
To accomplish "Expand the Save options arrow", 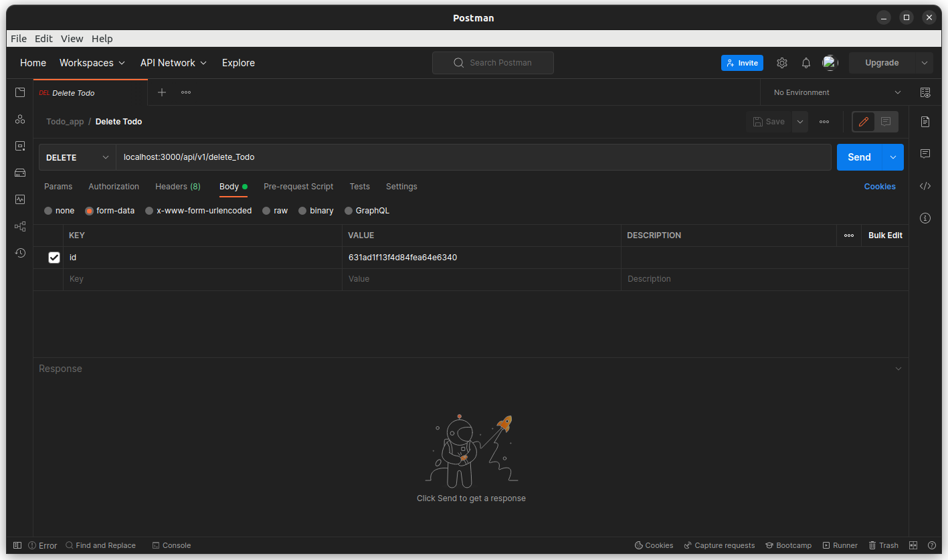I will point(800,122).
